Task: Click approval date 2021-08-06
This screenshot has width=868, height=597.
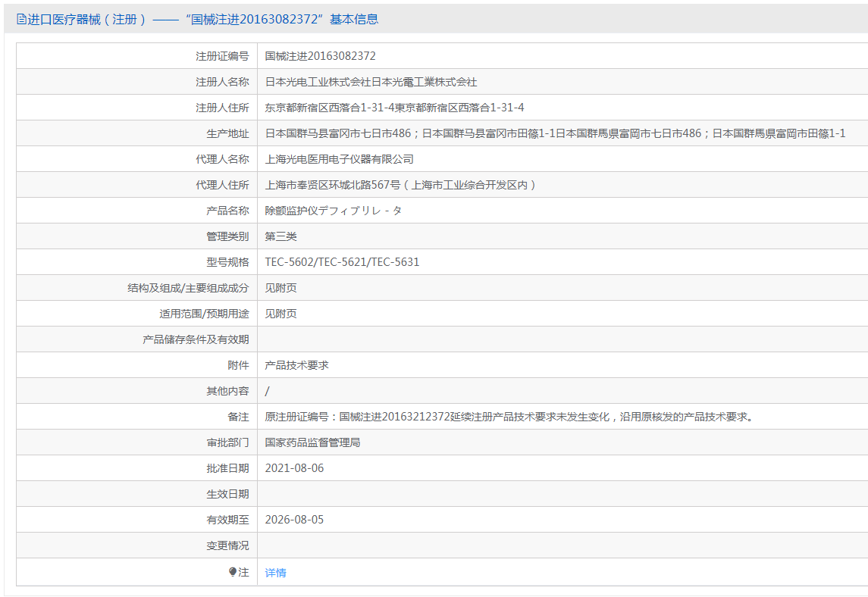Action: tap(294, 468)
